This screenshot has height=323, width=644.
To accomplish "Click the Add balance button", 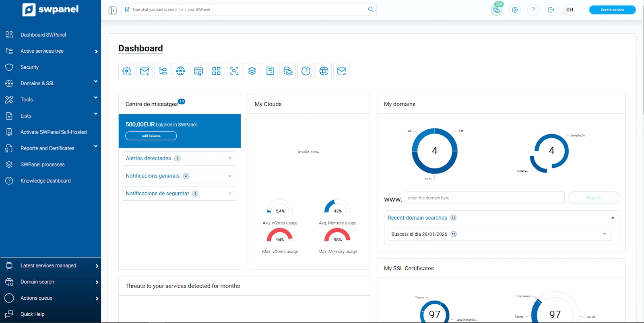I will 151,136.
